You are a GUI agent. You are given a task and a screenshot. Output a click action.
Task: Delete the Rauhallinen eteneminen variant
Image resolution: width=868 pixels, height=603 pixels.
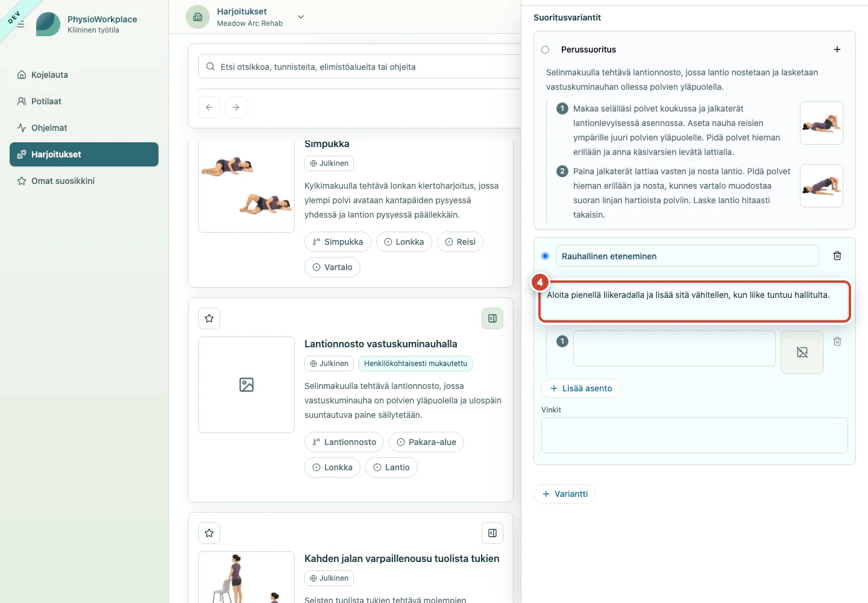pos(837,256)
